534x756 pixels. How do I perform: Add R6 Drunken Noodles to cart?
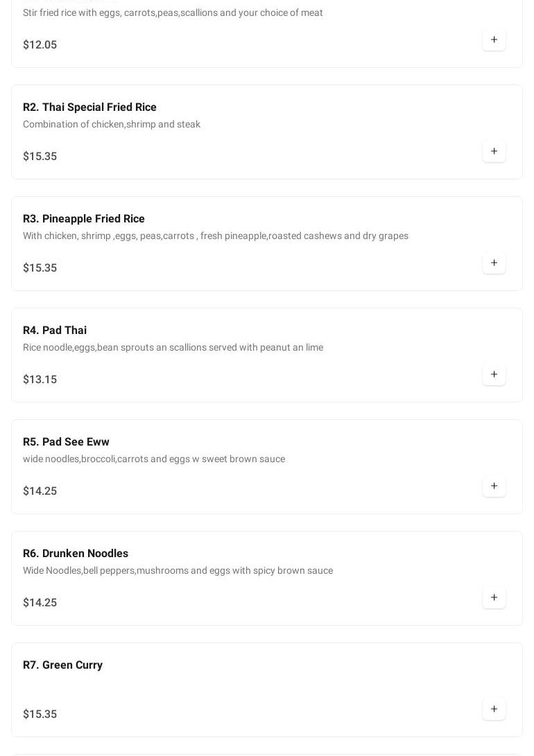coord(494,598)
